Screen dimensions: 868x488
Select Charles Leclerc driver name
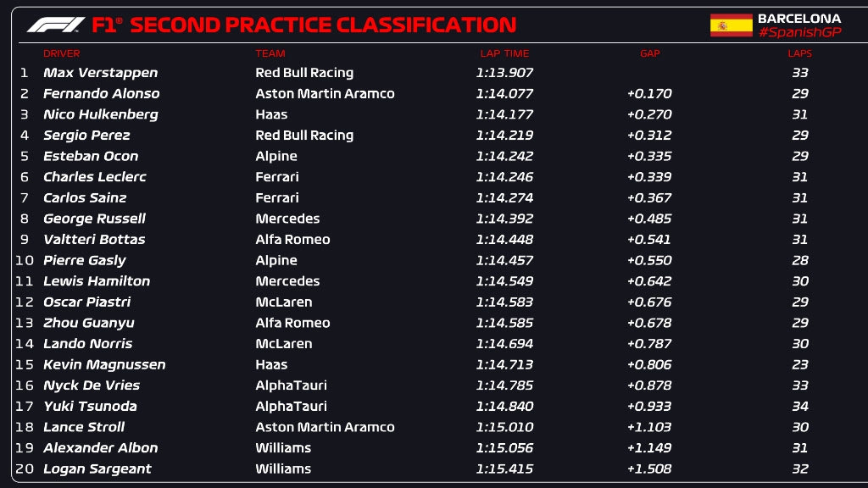(x=94, y=177)
